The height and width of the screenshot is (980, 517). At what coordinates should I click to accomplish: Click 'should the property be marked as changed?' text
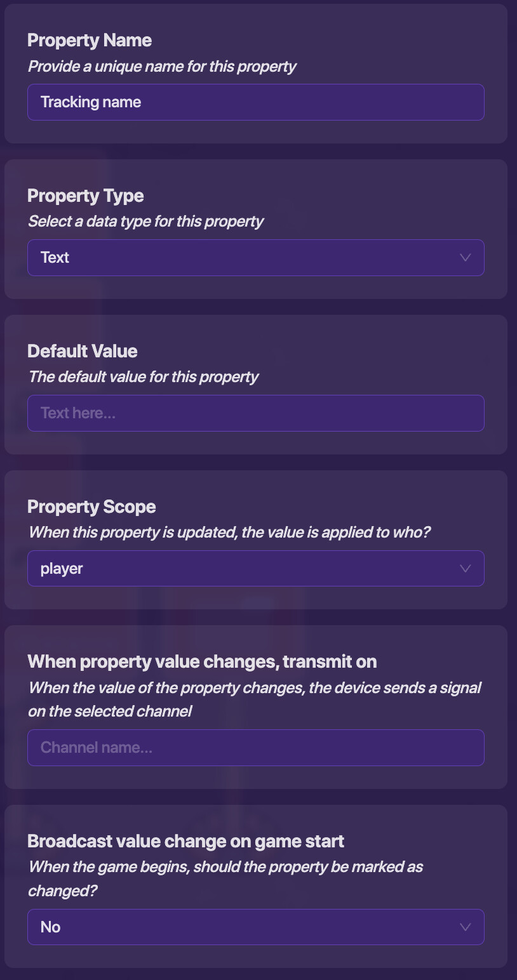225,879
